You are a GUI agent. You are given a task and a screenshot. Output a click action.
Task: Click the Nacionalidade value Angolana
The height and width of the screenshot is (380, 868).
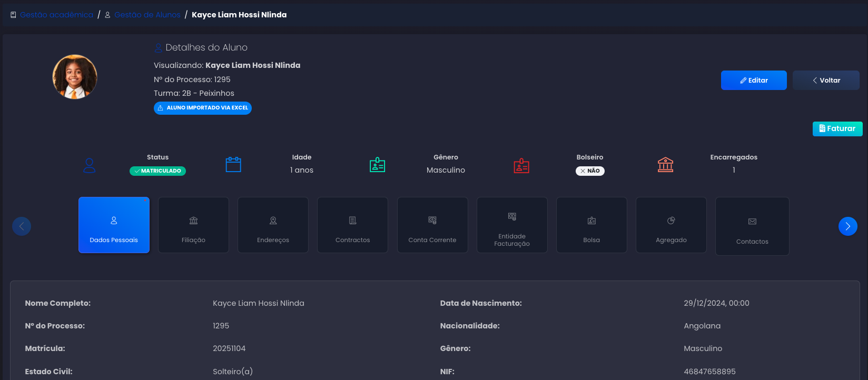[702, 326]
